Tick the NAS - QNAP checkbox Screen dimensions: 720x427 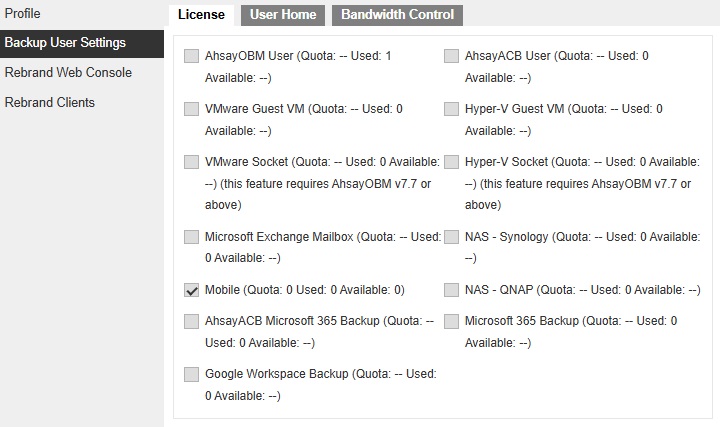[x=451, y=290]
